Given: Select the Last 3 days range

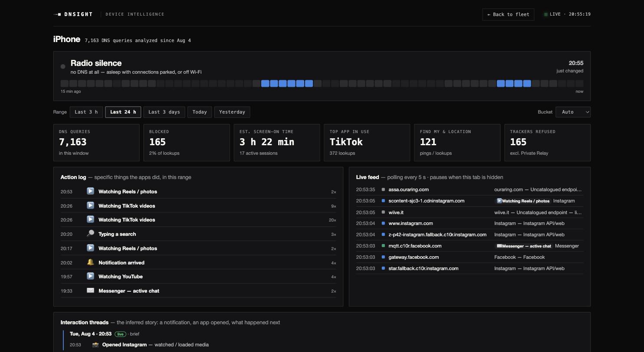Looking at the screenshot, I should click(x=164, y=112).
